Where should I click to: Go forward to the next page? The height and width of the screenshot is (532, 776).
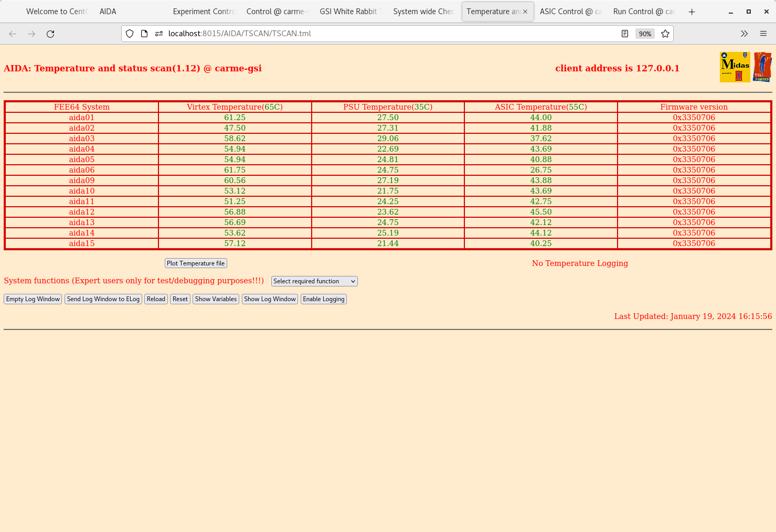(31, 34)
